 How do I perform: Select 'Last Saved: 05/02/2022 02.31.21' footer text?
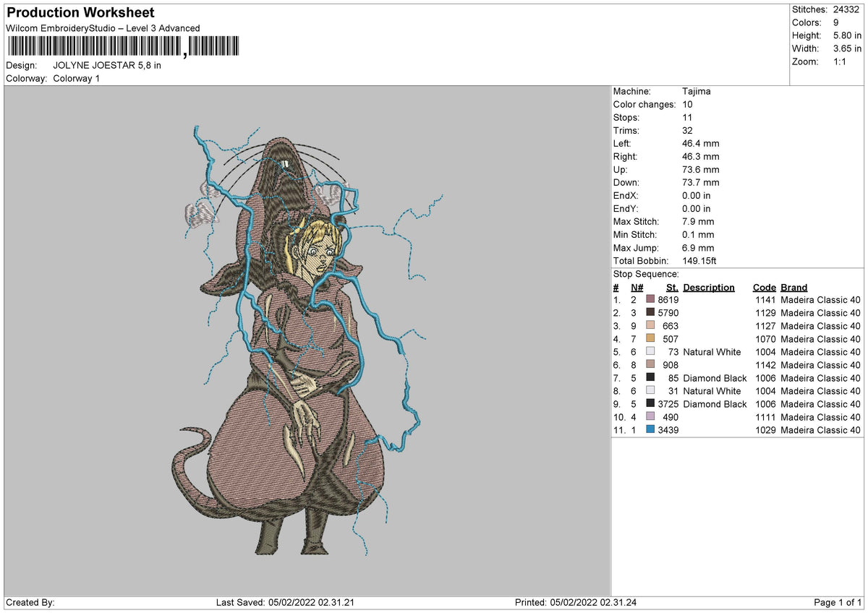coord(284,602)
